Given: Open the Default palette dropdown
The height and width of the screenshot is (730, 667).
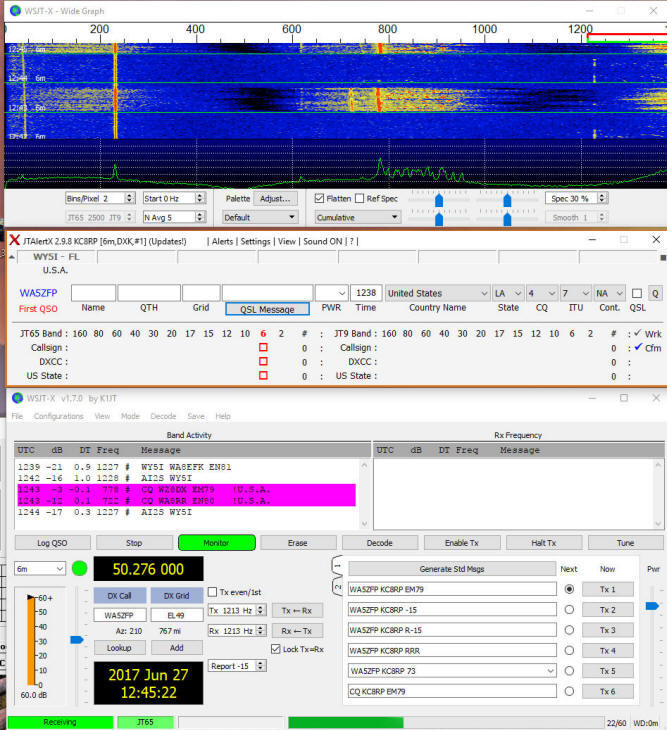Looking at the screenshot, I should click(260, 217).
